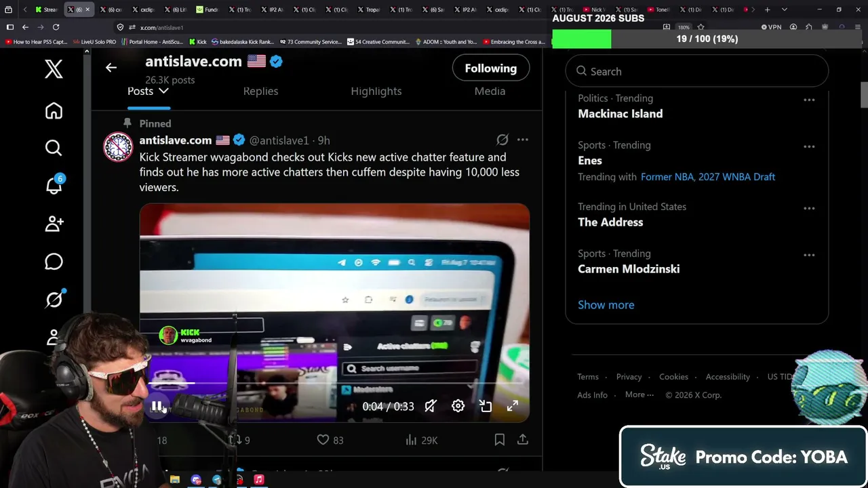Open Home feed from sidebar house icon
The image size is (868, 488).
[x=54, y=111]
